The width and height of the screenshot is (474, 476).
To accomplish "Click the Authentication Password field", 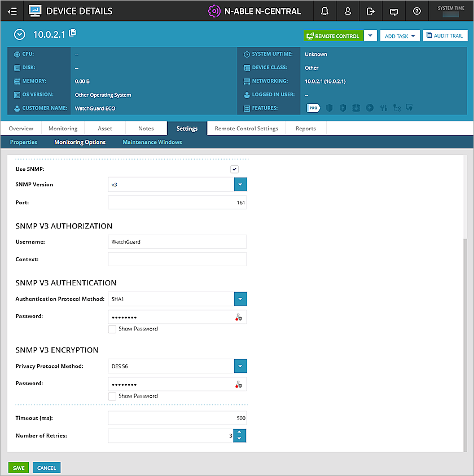I will [177, 317].
